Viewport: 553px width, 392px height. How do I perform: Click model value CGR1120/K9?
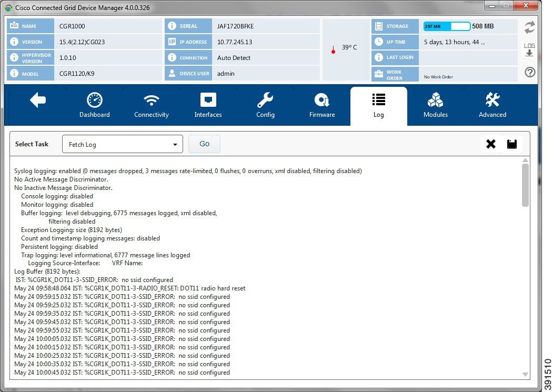76,74
